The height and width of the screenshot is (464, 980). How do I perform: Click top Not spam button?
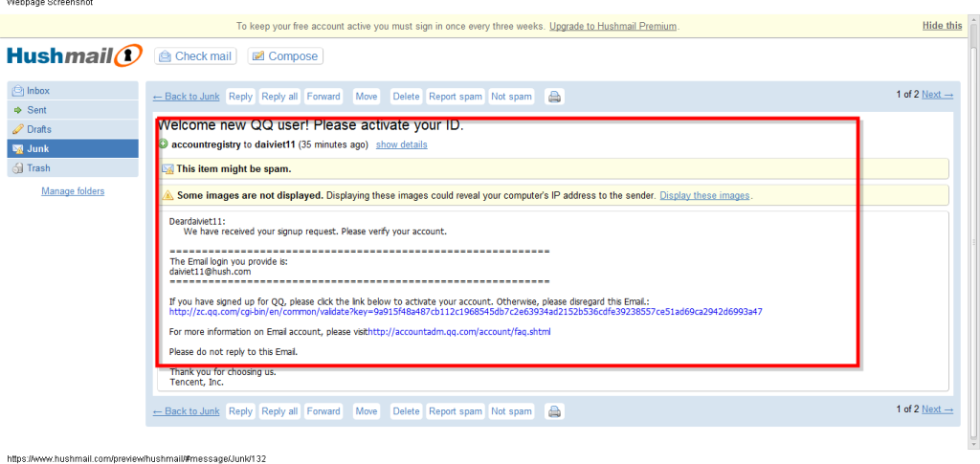[511, 97]
